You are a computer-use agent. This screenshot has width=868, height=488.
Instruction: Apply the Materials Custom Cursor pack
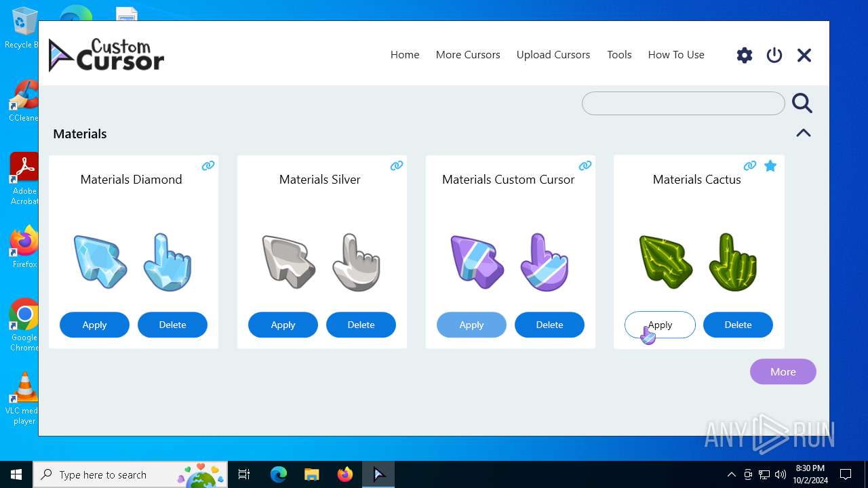point(471,325)
